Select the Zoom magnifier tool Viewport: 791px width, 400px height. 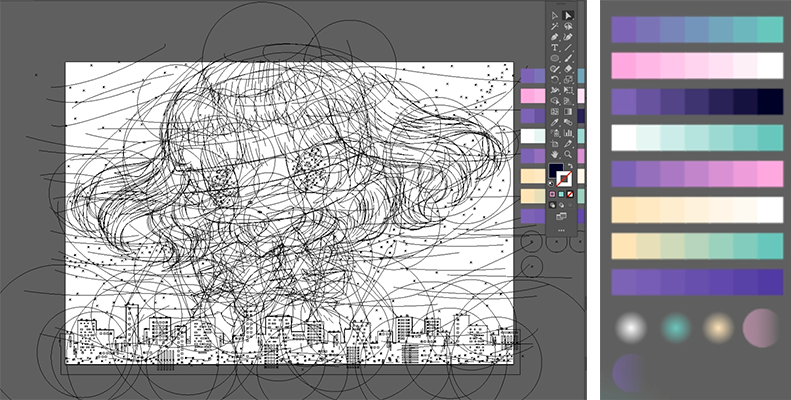coord(568,154)
